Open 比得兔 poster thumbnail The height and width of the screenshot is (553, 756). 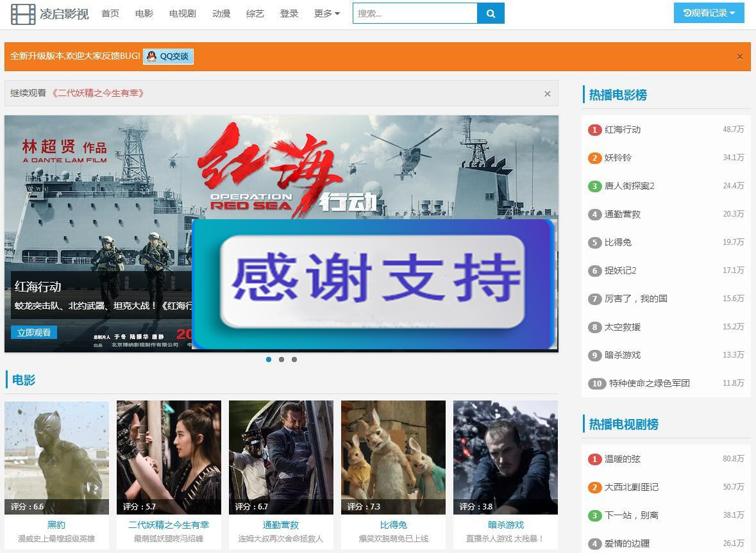pos(394,457)
